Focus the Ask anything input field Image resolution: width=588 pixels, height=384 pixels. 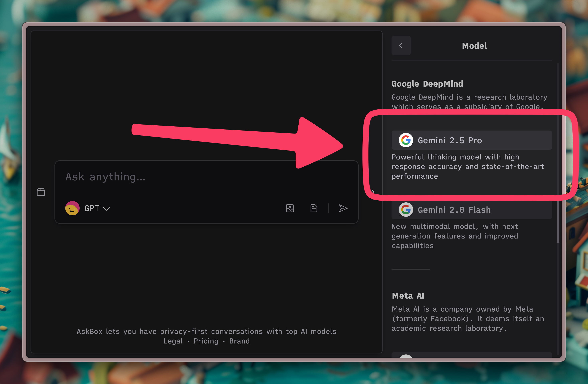206,177
